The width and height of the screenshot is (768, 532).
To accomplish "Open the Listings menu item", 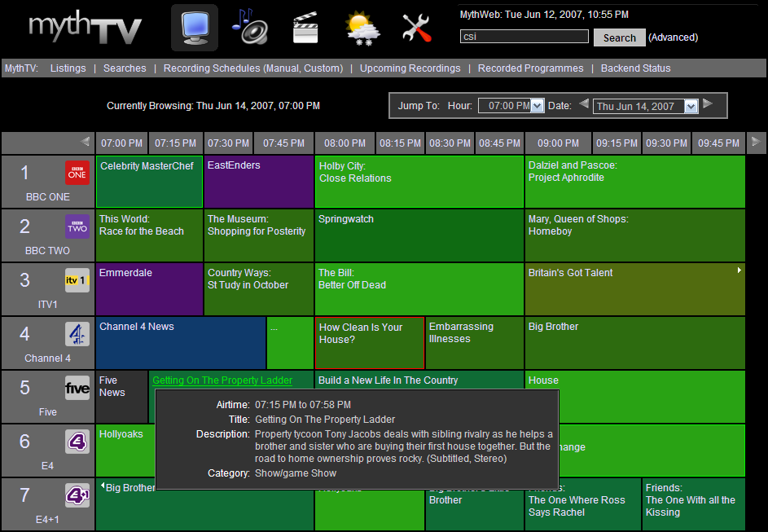I will pos(68,68).
